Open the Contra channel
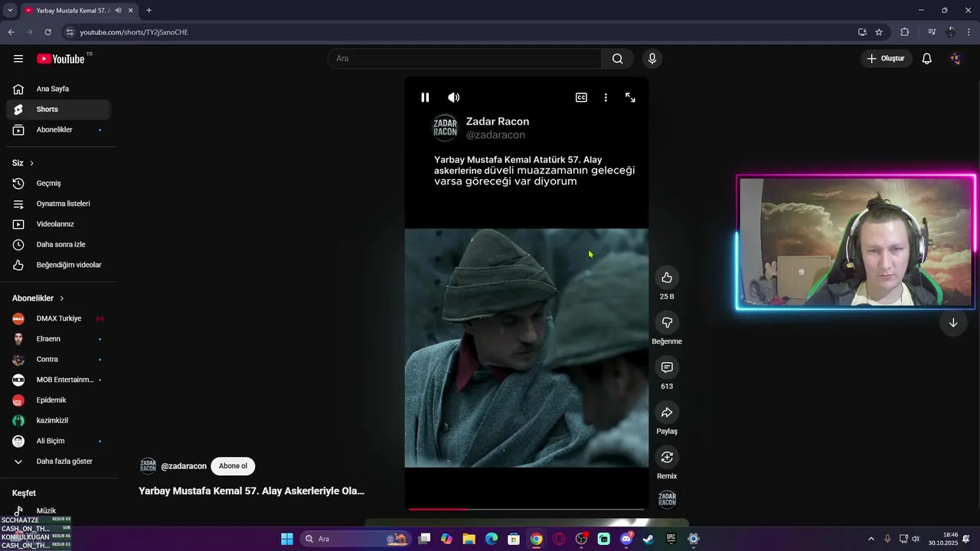This screenshot has width=980, height=551. tap(58, 360)
